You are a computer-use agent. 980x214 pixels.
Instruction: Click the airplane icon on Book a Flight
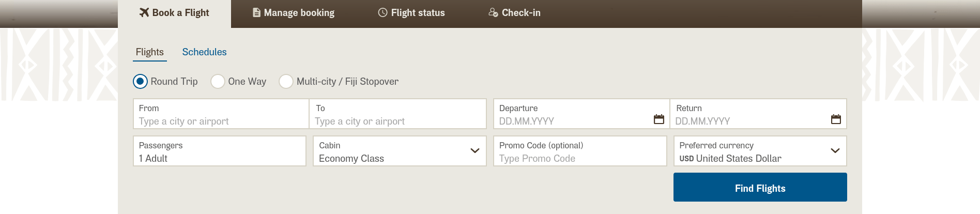[144, 12]
